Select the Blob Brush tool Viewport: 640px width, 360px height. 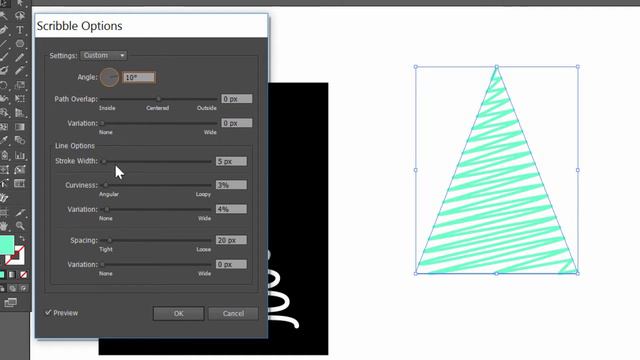click(4, 71)
